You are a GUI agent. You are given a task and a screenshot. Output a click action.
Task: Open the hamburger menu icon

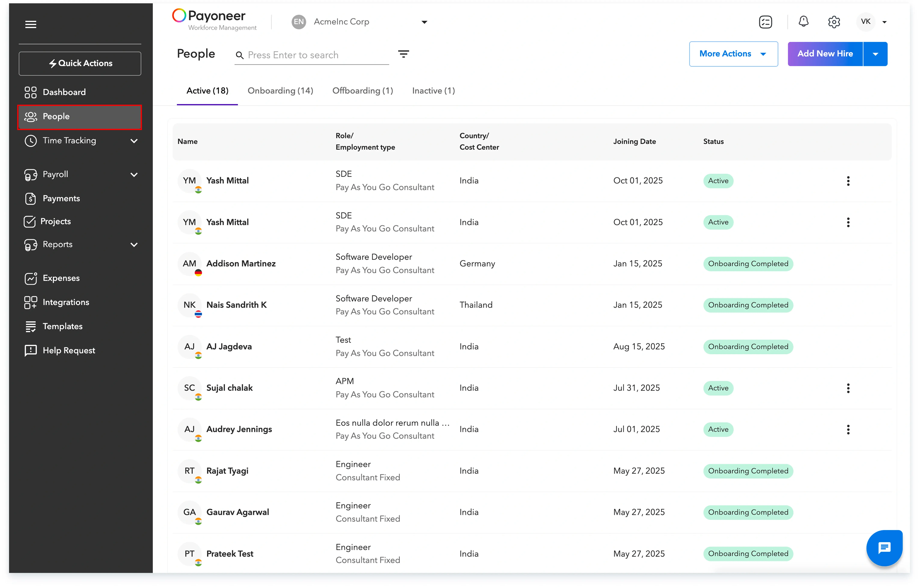point(31,24)
